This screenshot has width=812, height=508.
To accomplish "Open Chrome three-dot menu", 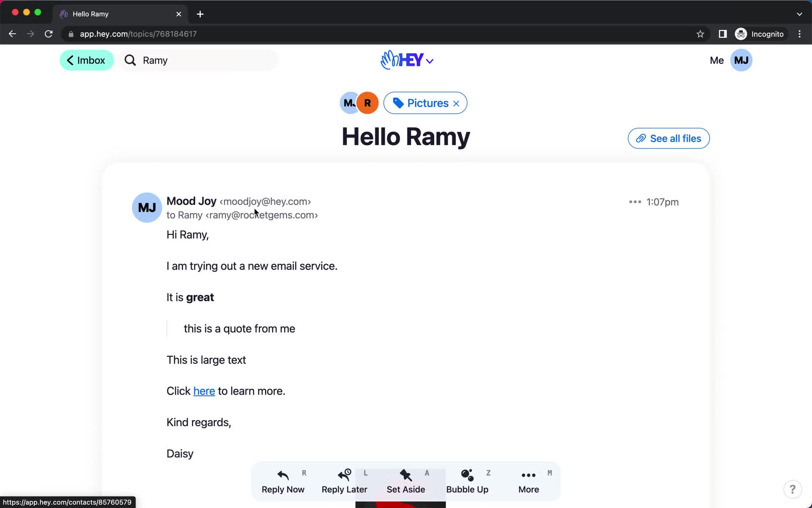I will (799, 34).
